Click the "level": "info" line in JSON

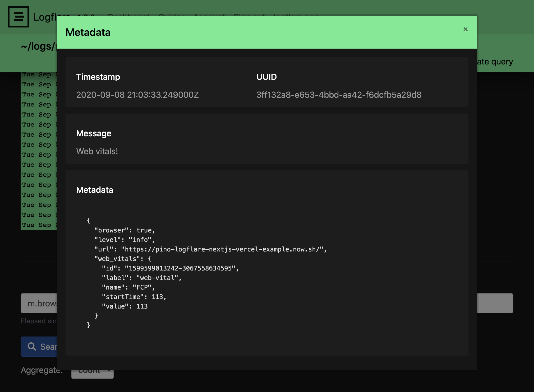(125, 240)
